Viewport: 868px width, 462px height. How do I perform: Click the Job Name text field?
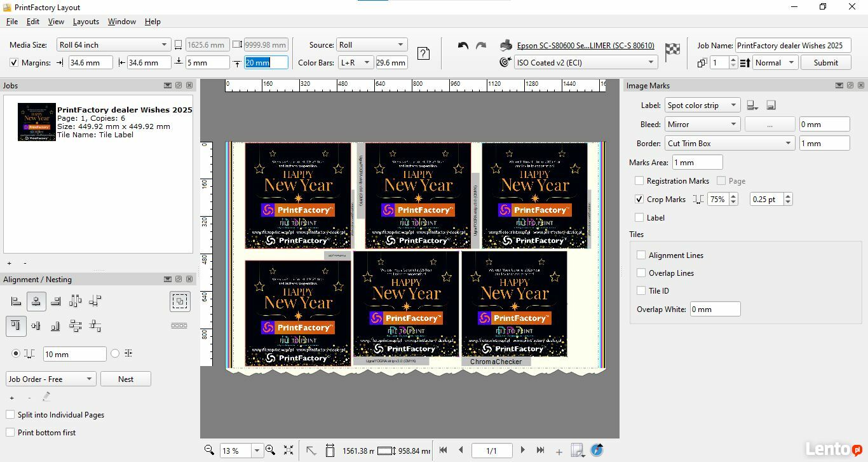click(x=792, y=45)
